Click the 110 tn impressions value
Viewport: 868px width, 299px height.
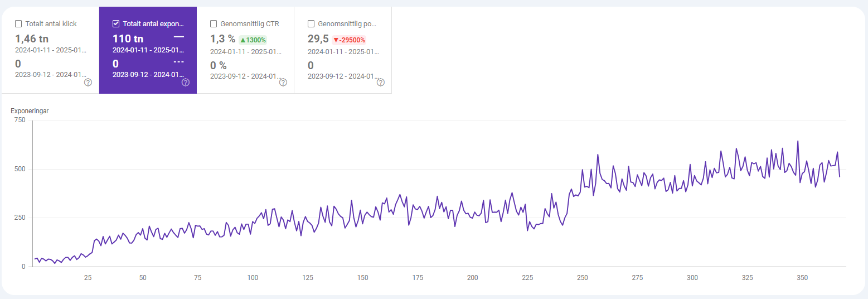click(x=128, y=39)
